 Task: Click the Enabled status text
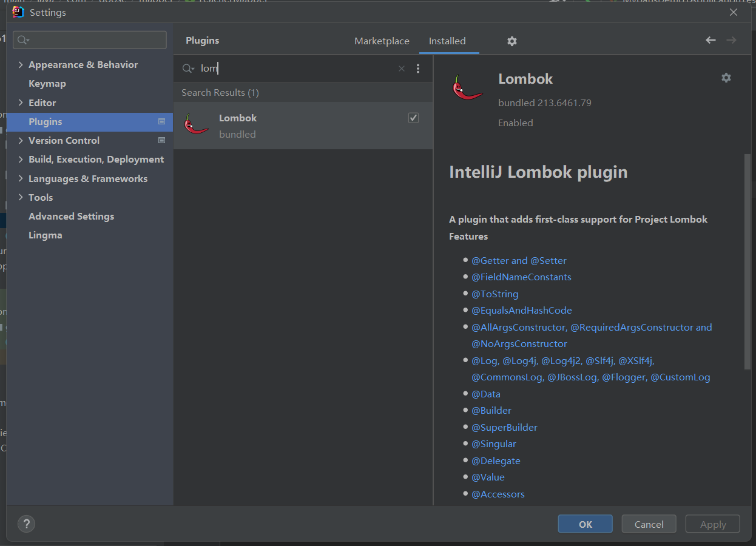pyautogui.click(x=516, y=123)
